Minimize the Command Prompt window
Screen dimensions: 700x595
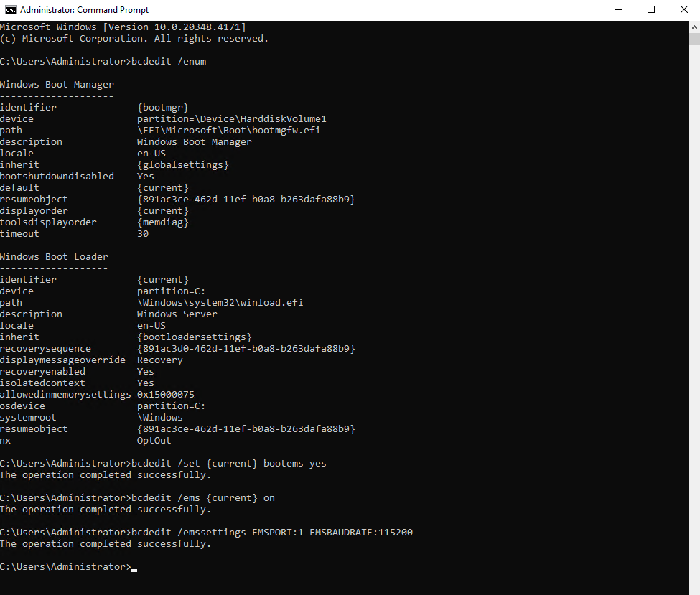(619, 10)
